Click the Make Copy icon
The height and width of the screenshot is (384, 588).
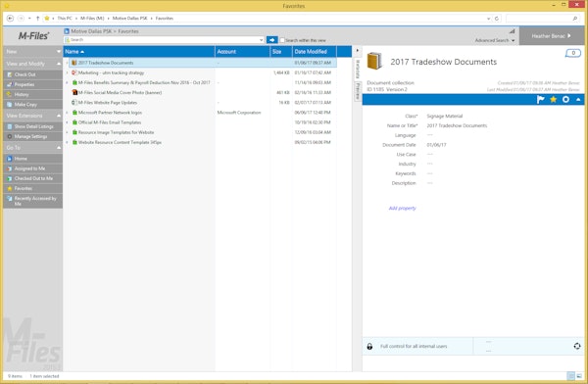click(10, 105)
